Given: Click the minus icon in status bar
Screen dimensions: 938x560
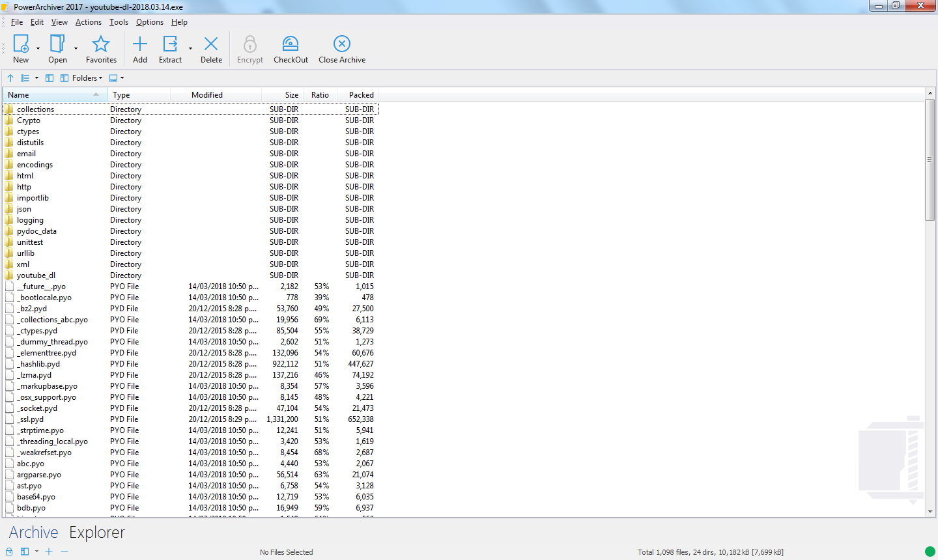Looking at the screenshot, I should [64, 552].
